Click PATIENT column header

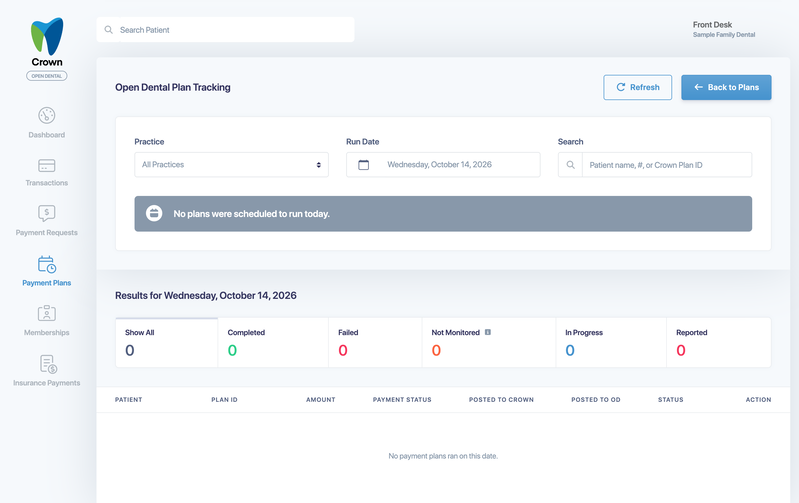coord(128,400)
